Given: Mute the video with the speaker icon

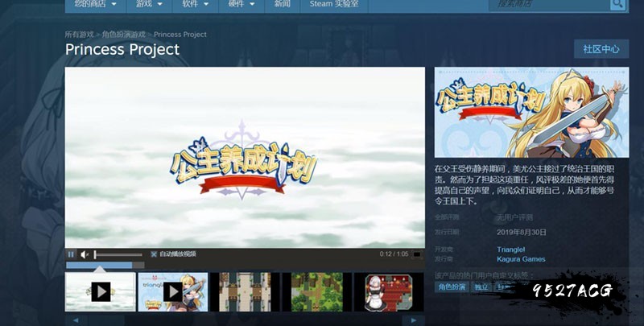Looking at the screenshot, I should point(85,254).
